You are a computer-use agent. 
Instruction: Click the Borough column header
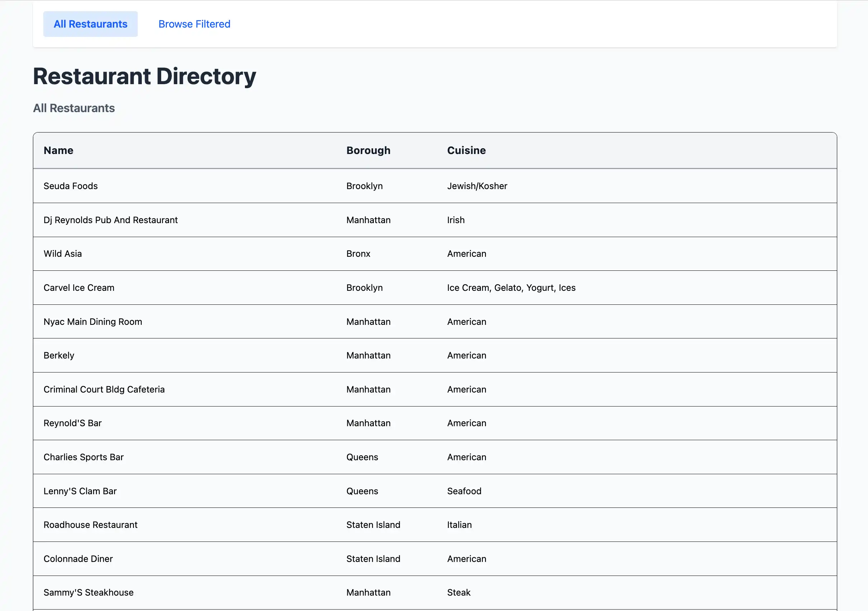[368, 150]
